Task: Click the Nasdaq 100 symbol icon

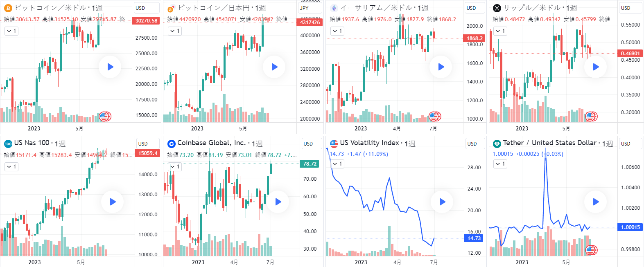Action: click(8, 144)
